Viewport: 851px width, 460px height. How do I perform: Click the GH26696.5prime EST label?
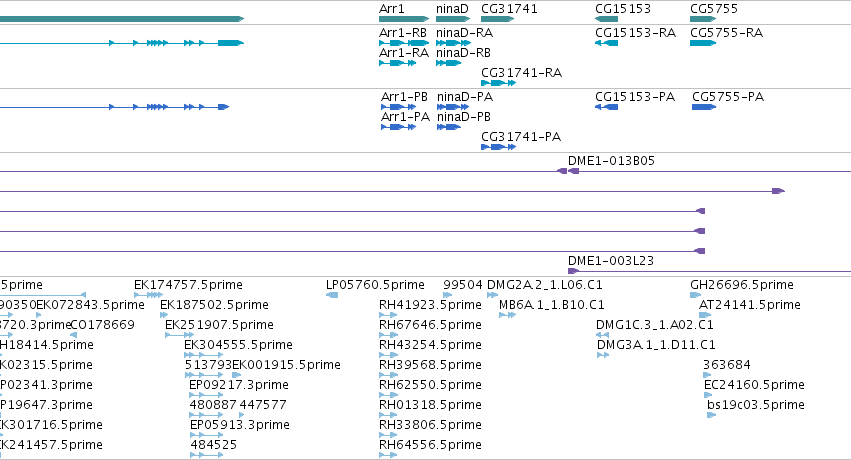pos(741,285)
